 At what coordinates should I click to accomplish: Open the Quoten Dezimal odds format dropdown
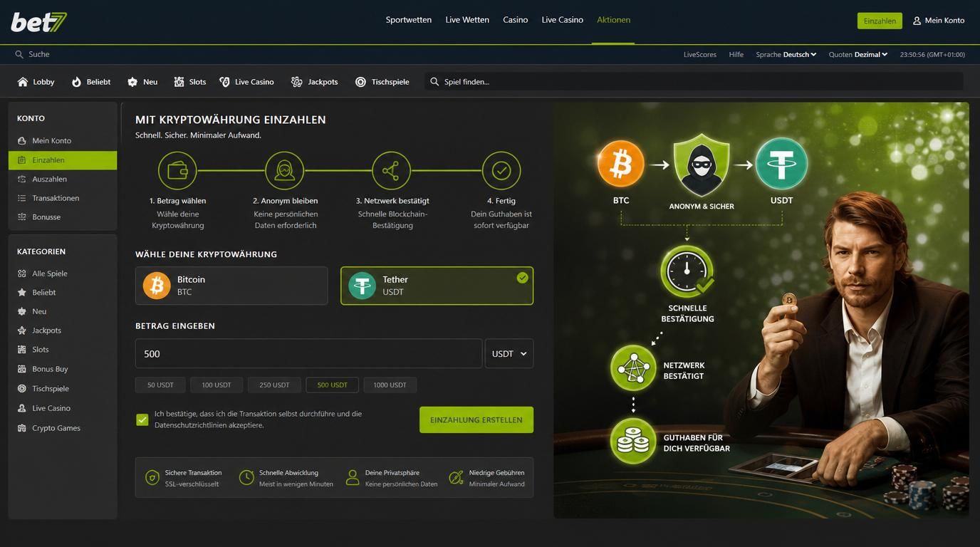858,54
